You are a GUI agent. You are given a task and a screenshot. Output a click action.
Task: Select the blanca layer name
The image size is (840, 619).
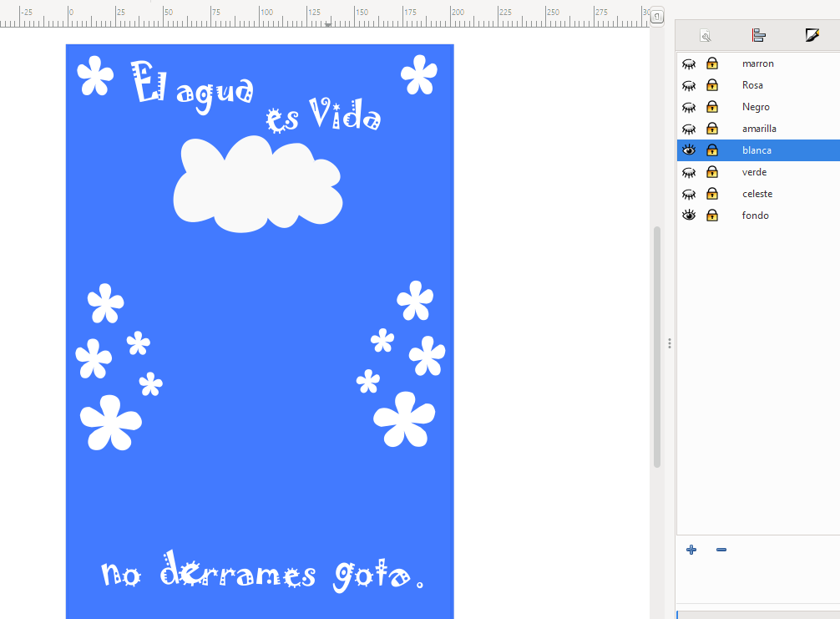pos(757,150)
